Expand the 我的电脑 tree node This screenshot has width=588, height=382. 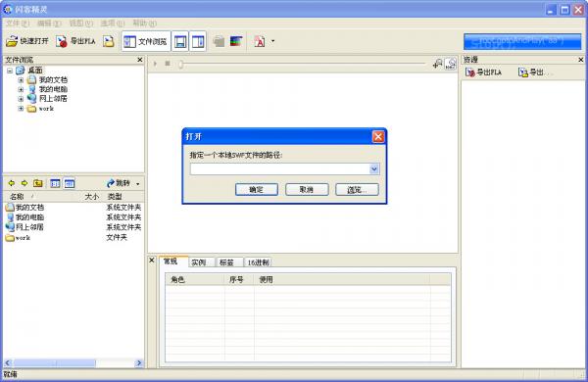[21, 89]
